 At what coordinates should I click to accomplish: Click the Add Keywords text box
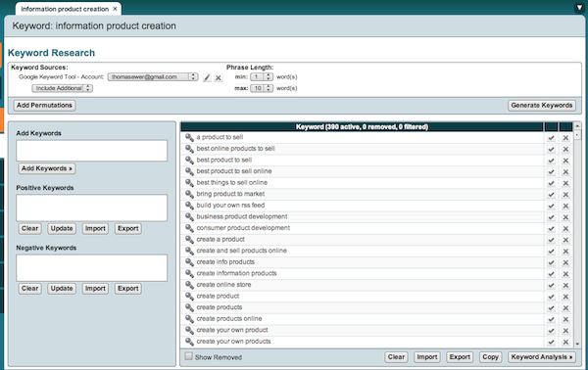coord(91,151)
